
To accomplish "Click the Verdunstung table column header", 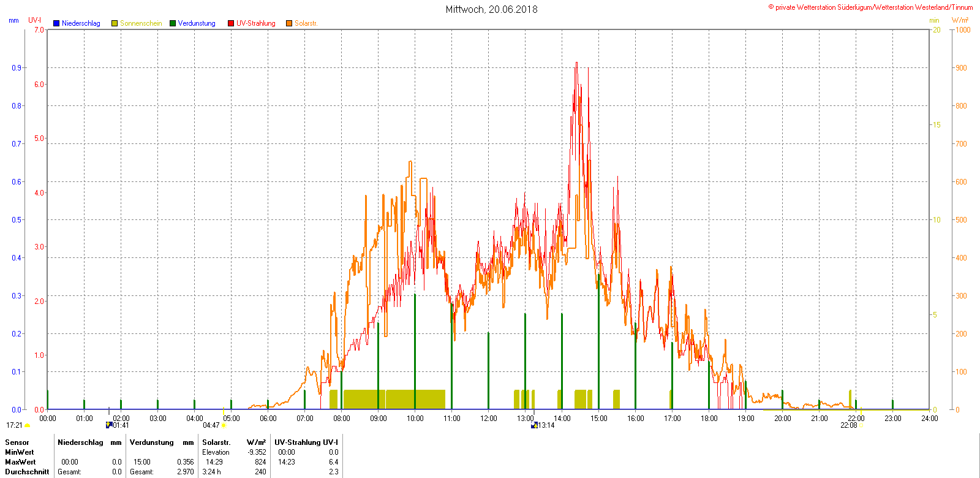I will [x=152, y=442].
